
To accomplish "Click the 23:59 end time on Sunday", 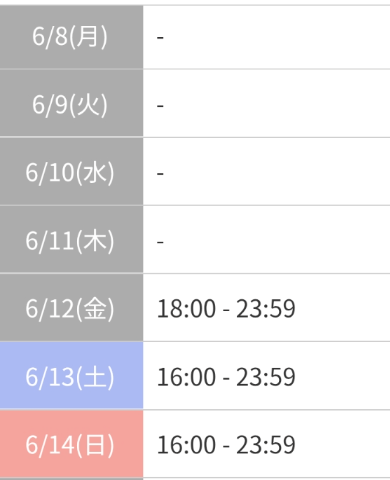I will pos(266,445).
